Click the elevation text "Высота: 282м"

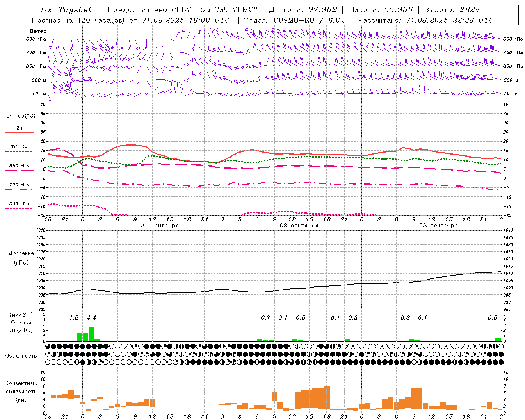(452, 10)
